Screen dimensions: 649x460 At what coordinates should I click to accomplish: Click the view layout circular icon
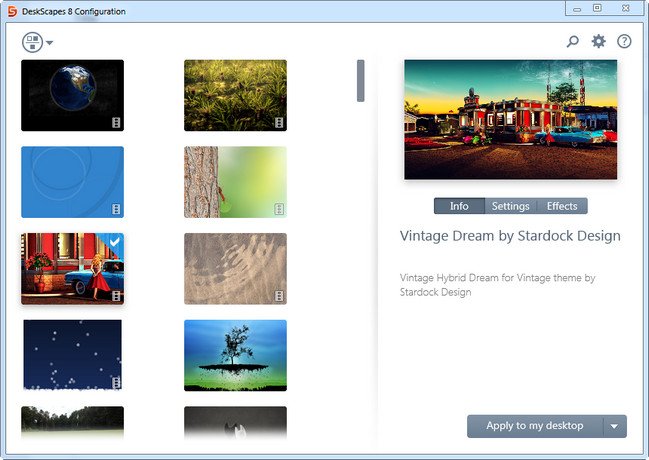click(x=32, y=42)
